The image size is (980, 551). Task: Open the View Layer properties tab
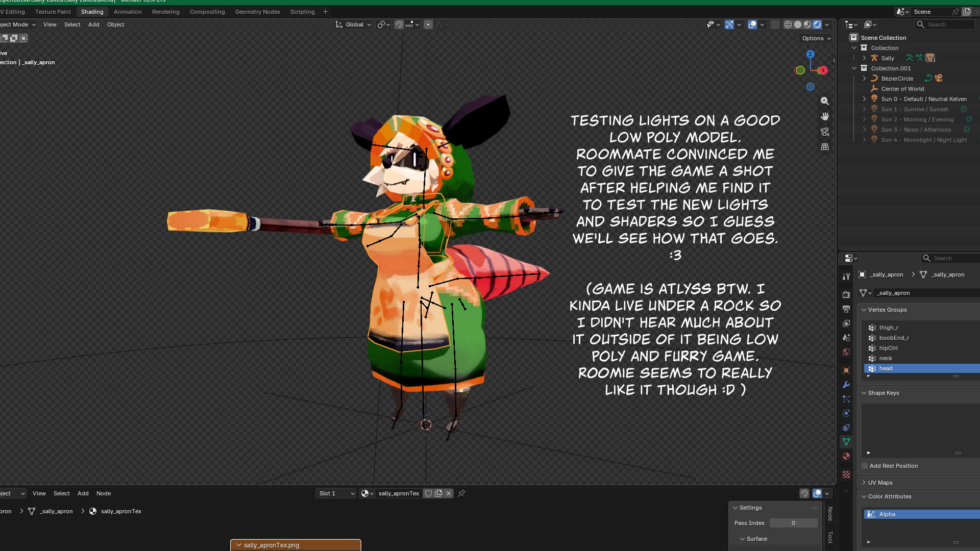846,323
